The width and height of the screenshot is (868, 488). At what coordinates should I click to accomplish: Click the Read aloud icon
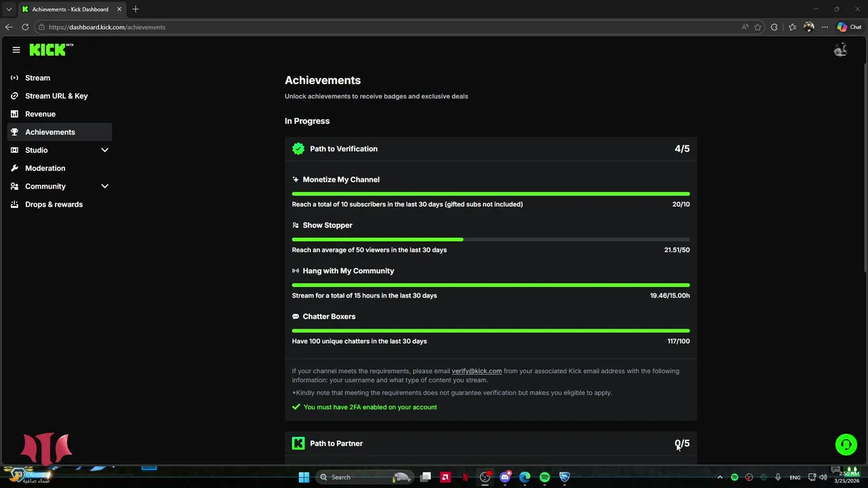click(x=745, y=27)
